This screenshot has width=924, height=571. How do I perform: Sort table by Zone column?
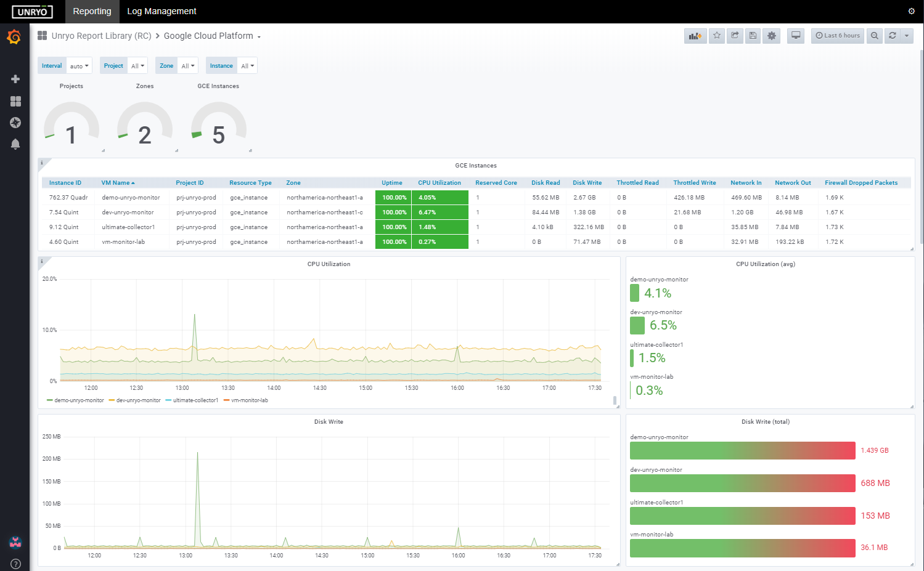click(x=293, y=183)
